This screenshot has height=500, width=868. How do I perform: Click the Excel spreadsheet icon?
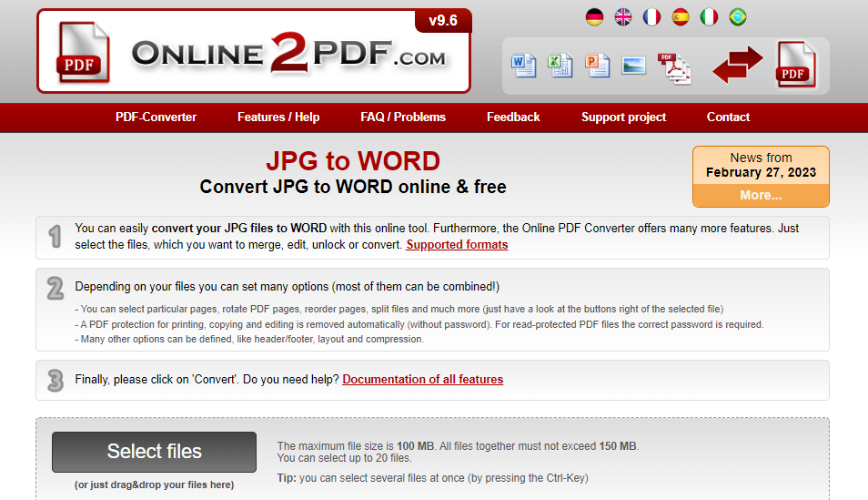pos(560,66)
